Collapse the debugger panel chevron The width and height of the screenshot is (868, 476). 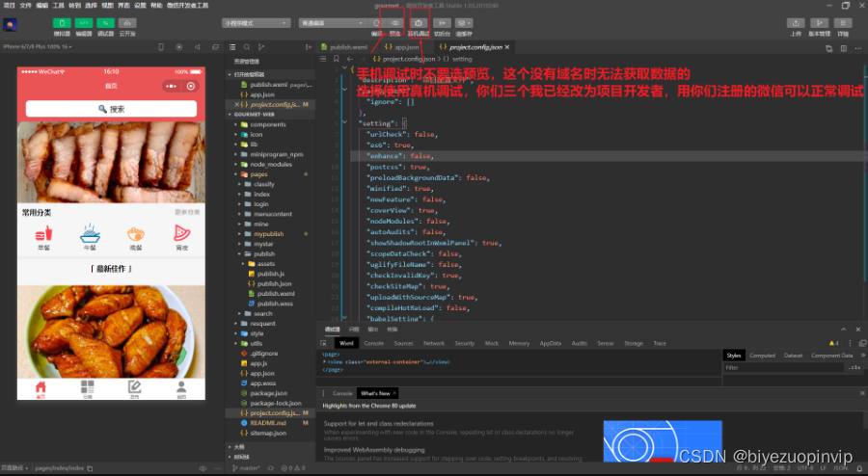coord(843,330)
